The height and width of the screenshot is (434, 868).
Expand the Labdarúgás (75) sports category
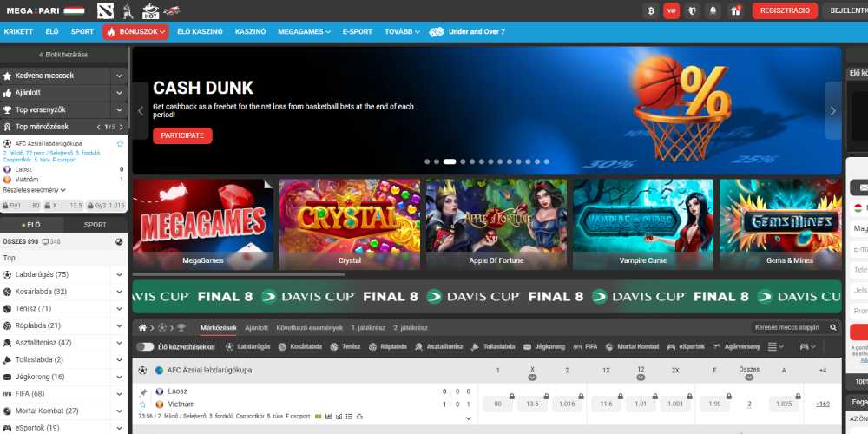click(119, 274)
